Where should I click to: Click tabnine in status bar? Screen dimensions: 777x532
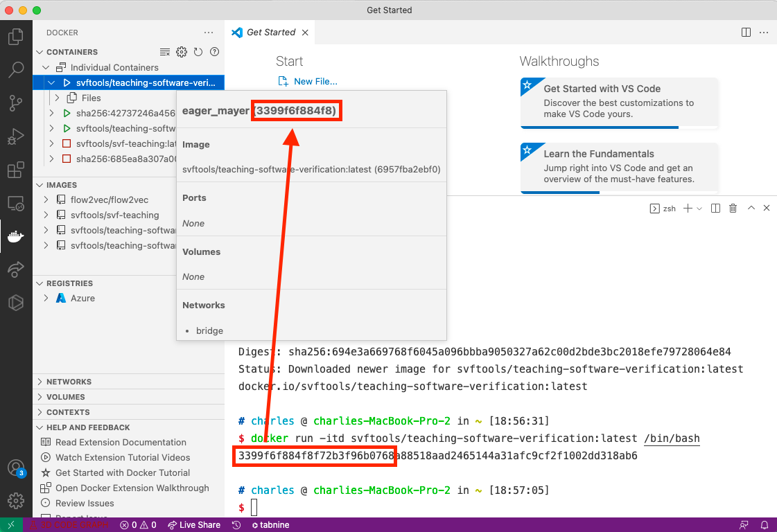point(270,525)
